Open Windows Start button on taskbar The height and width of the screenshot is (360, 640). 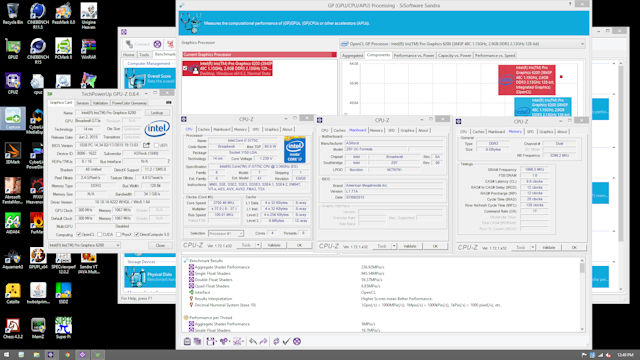(7, 355)
